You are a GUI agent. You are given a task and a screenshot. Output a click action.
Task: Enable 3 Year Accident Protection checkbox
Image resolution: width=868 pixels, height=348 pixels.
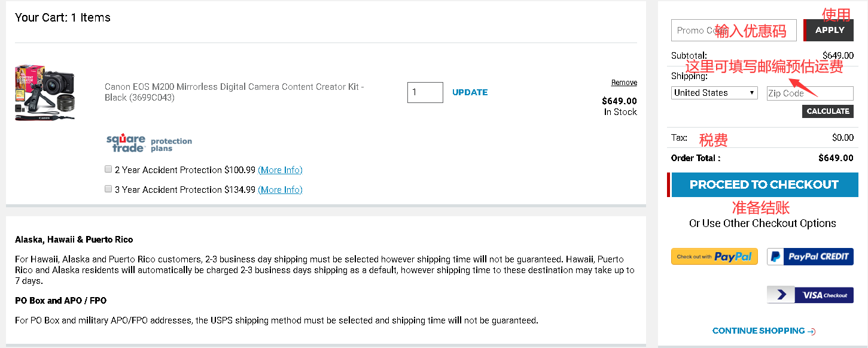tap(108, 189)
